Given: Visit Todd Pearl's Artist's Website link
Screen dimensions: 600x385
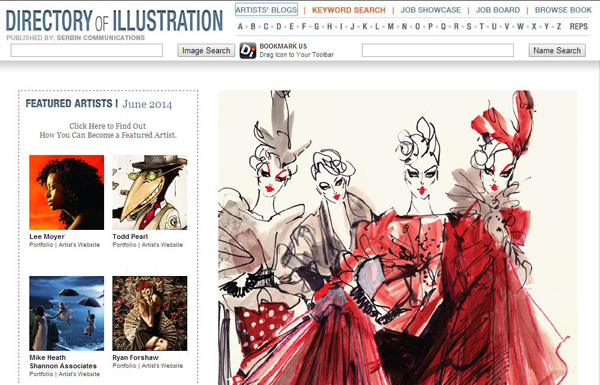Looking at the screenshot, I should click(162, 245).
